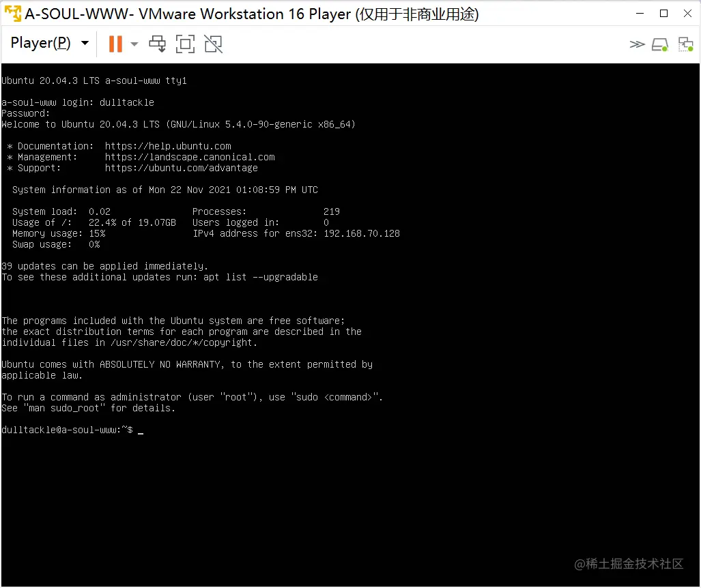Click the login name dulltackle
701x588 pixels.
(x=126, y=102)
